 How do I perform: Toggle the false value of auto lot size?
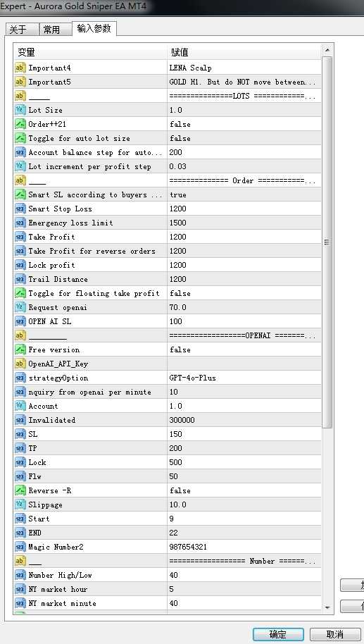(x=244, y=138)
